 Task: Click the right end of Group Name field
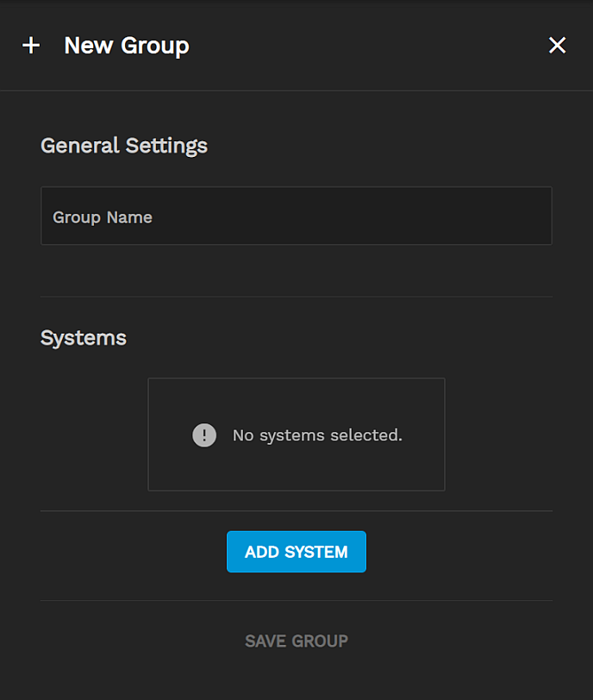coord(526,216)
